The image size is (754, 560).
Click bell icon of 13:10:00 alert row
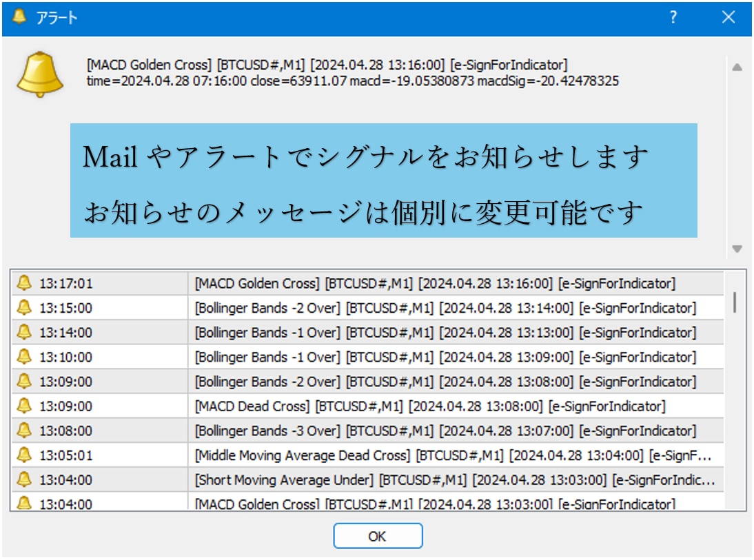pyautogui.click(x=24, y=356)
